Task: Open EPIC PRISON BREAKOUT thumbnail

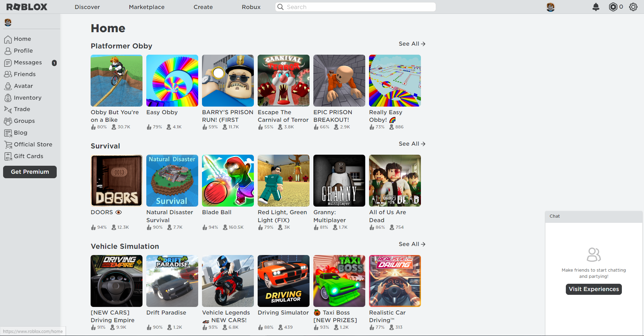Action: click(339, 81)
